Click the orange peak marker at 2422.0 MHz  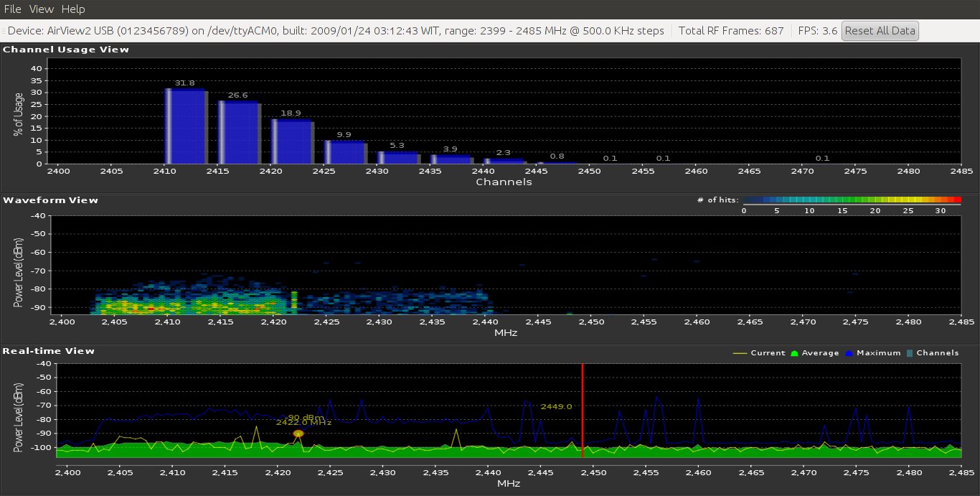(298, 434)
